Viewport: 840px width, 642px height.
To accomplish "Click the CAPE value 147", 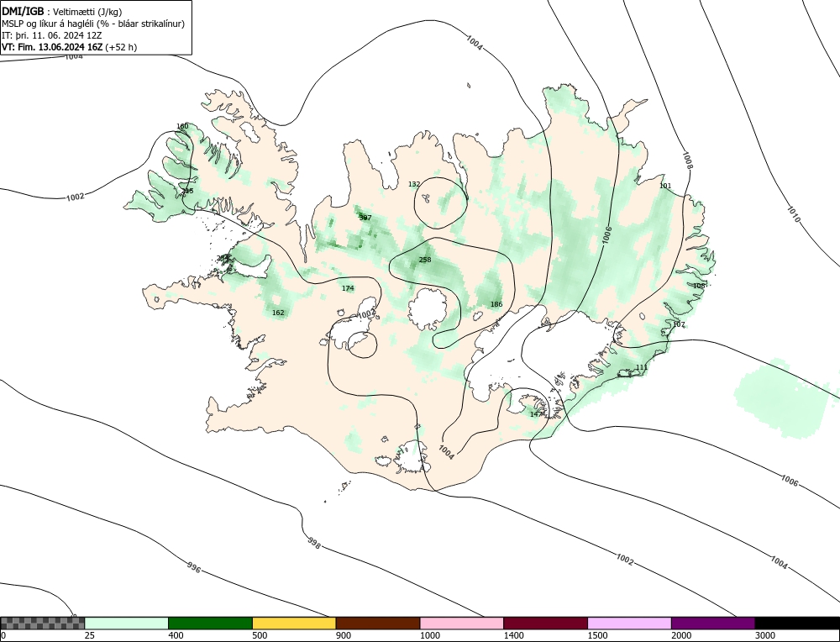I will [536, 414].
